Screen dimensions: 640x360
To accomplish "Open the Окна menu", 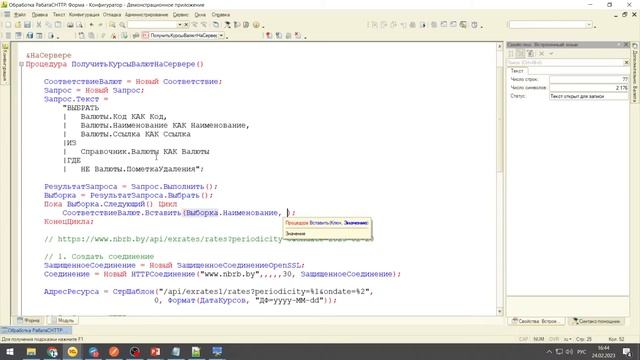I will (200, 15).
